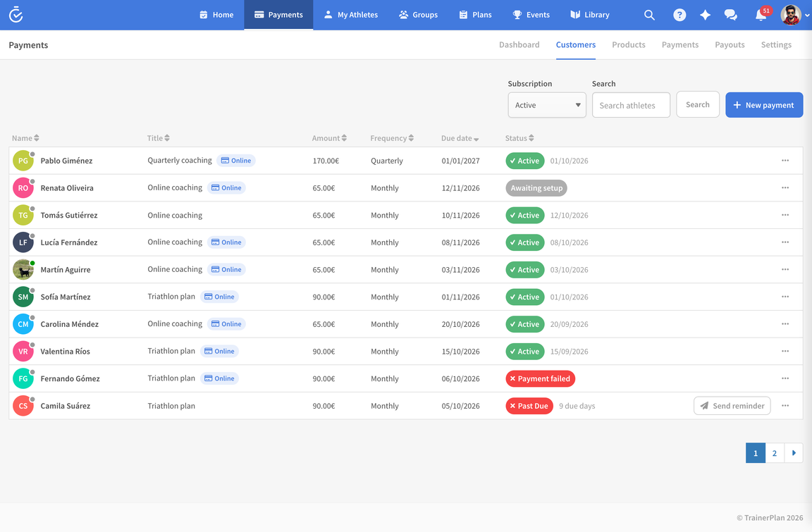The width and height of the screenshot is (812, 532).
Task: Send reminder to Camila Suárez
Action: [732, 406]
